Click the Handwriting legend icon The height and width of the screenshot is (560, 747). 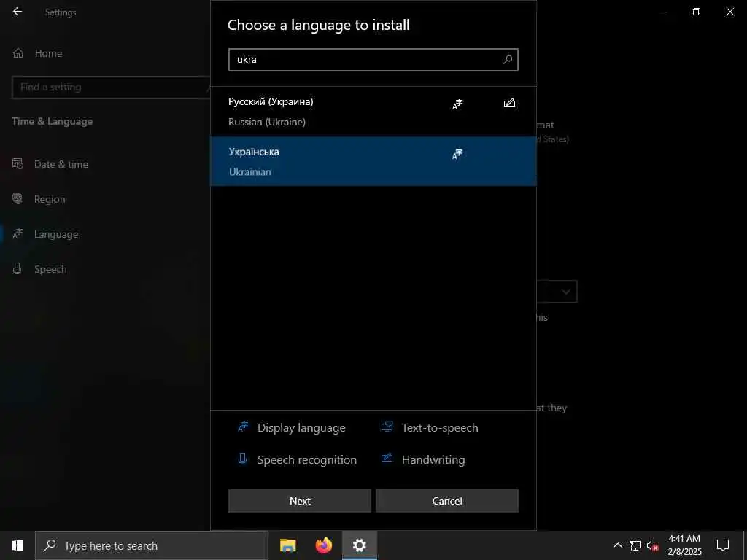[x=387, y=458]
